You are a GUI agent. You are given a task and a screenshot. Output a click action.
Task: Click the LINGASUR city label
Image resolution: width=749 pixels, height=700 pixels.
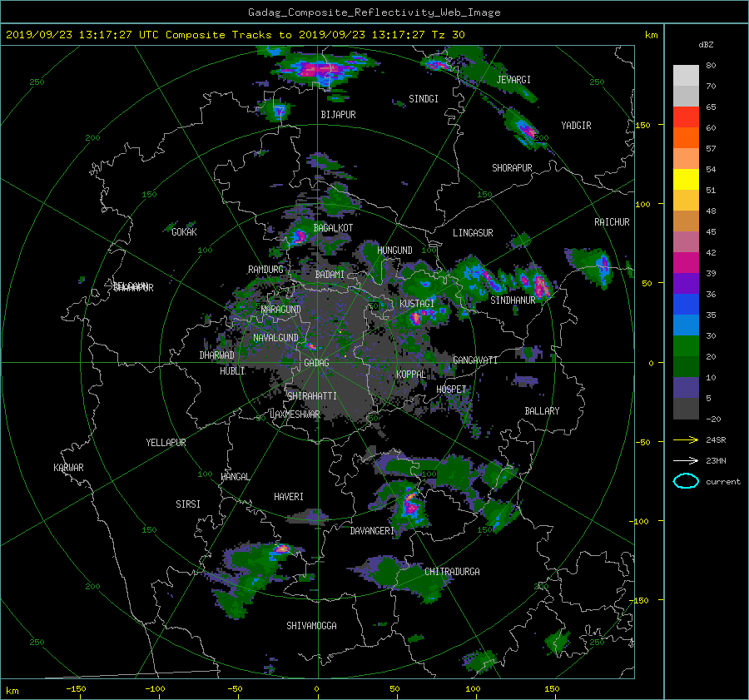[473, 233]
